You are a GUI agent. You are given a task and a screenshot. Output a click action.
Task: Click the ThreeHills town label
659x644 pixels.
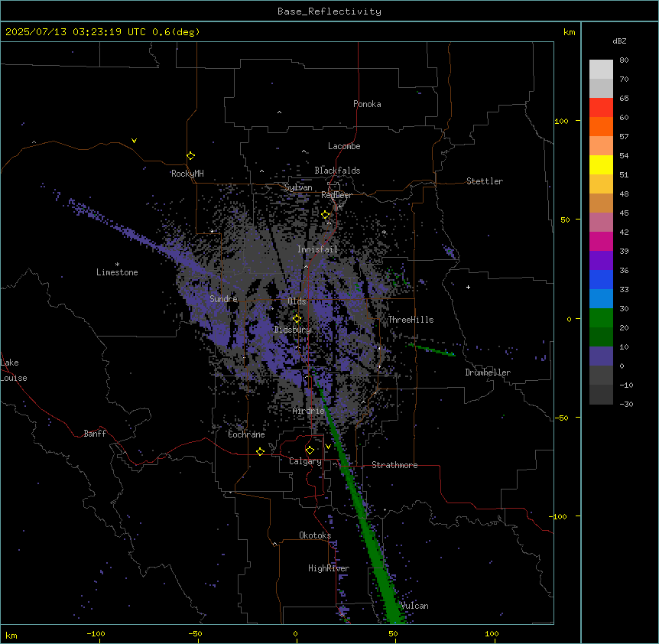(x=411, y=320)
